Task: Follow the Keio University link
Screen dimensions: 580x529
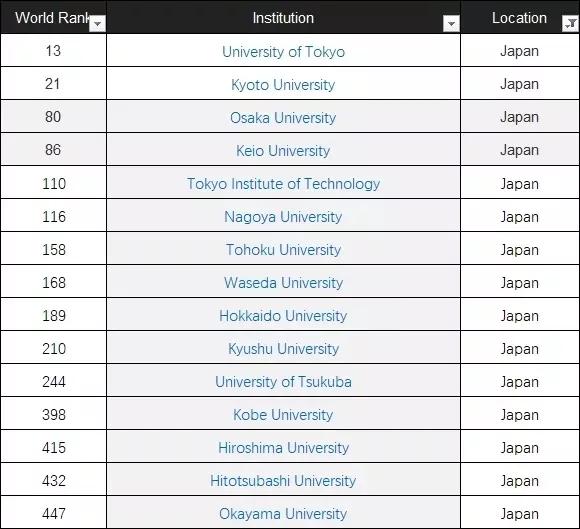Action: 283,151
